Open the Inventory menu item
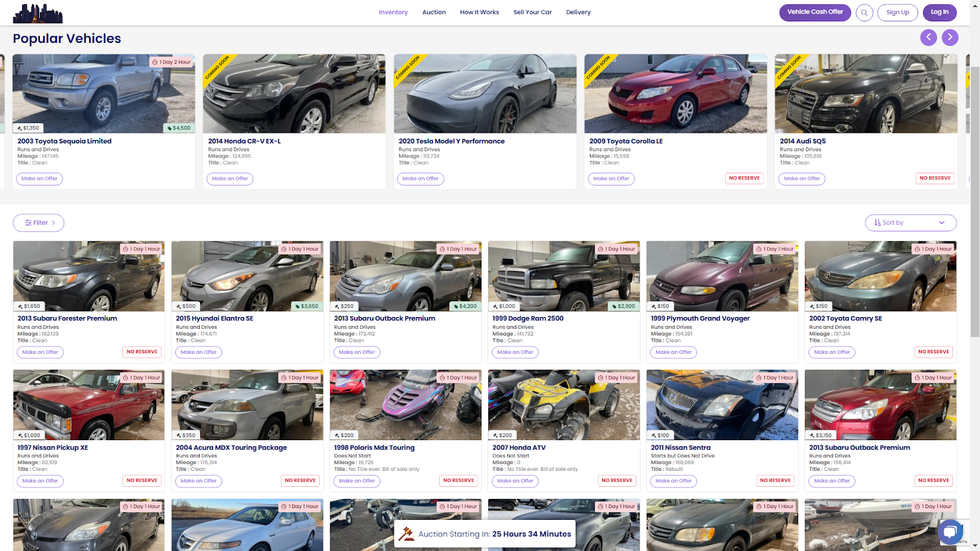Viewport: 980px width, 551px height. [393, 12]
